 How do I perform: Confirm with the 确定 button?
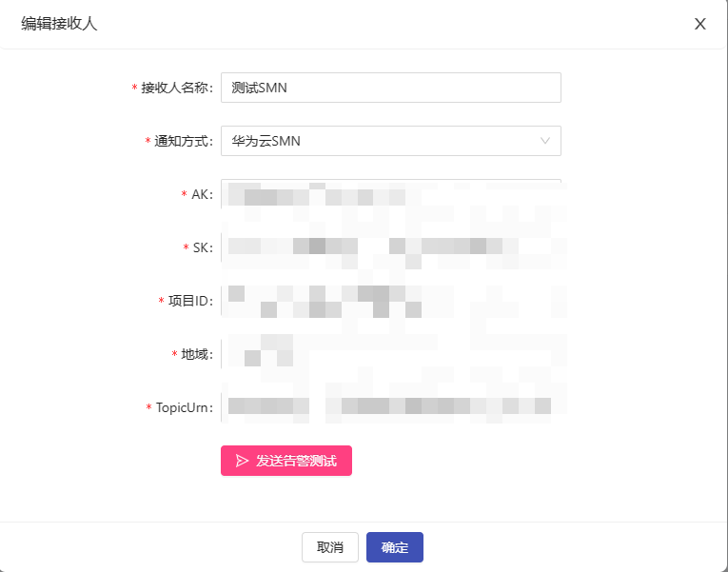click(395, 547)
